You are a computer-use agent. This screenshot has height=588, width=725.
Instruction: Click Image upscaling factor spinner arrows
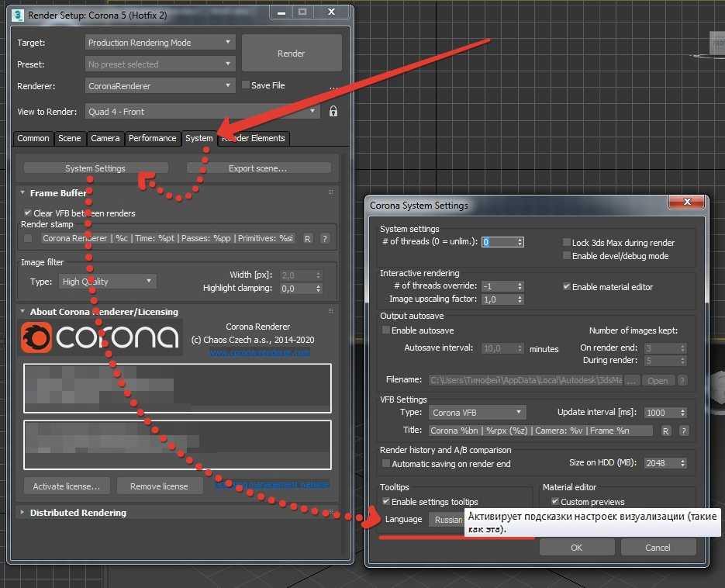click(520, 299)
